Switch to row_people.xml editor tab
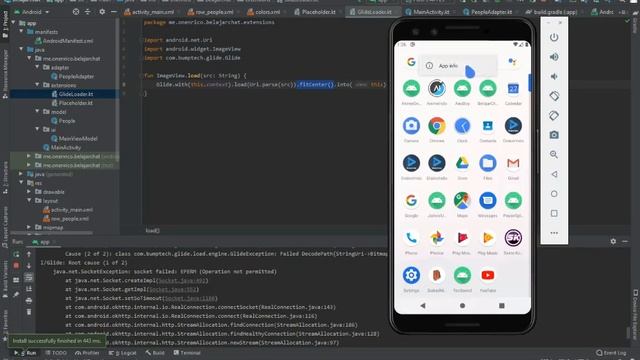This screenshot has height=360, width=640. [211, 12]
